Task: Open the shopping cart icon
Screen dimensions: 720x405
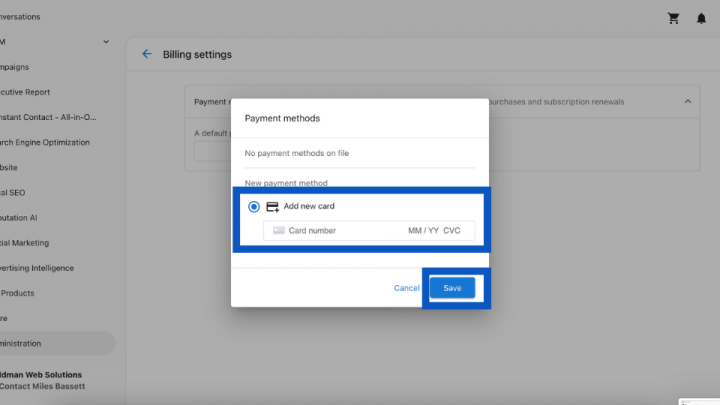Action: 673,18
